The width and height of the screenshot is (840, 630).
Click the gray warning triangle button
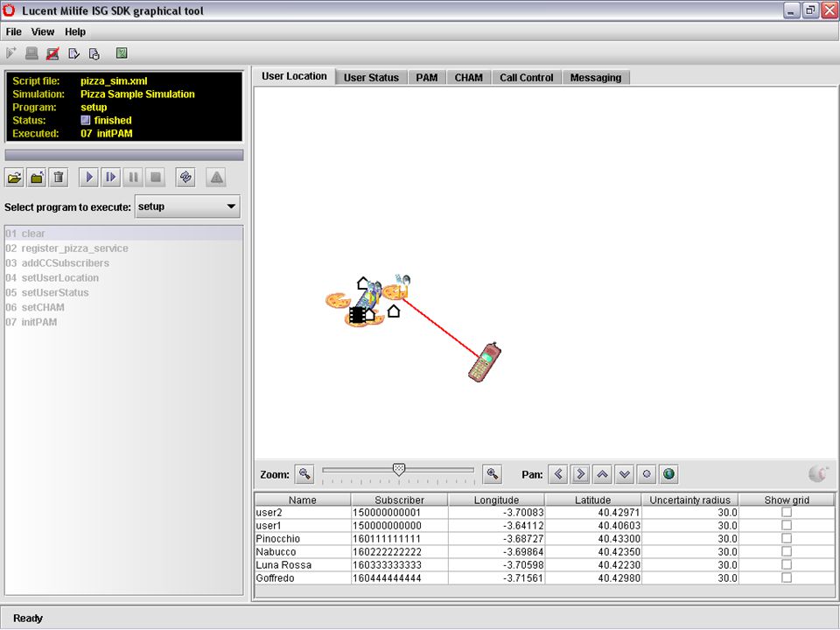click(x=216, y=178)
